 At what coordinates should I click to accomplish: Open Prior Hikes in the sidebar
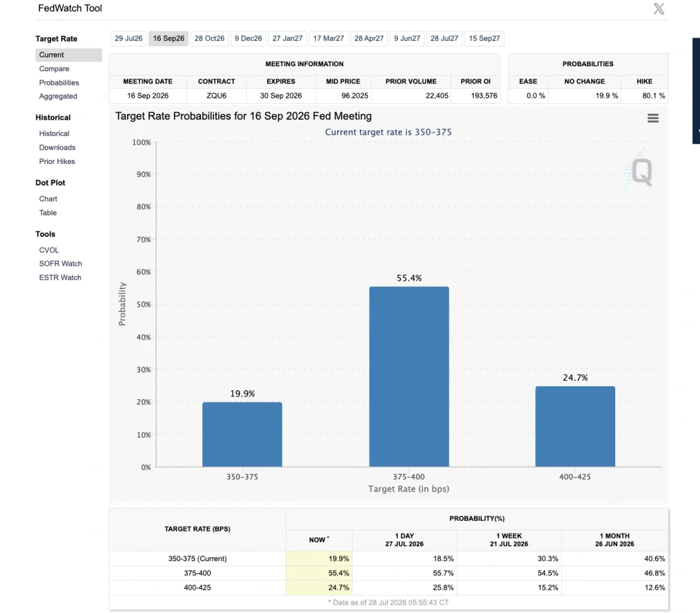(57, 161)
